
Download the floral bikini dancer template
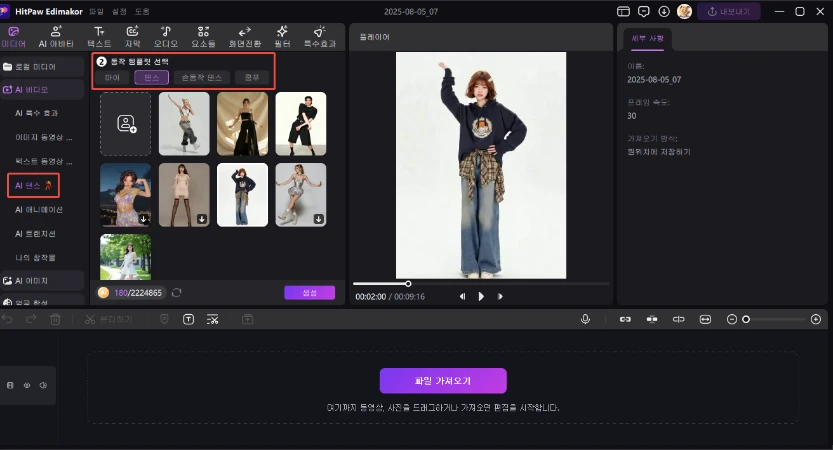coord(143,219)
